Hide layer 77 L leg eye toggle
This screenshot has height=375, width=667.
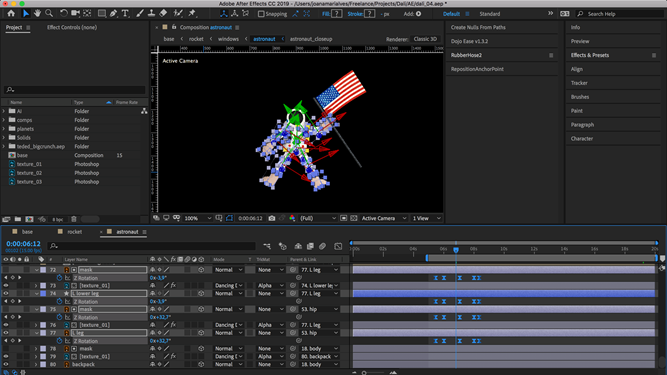(6, 333)
